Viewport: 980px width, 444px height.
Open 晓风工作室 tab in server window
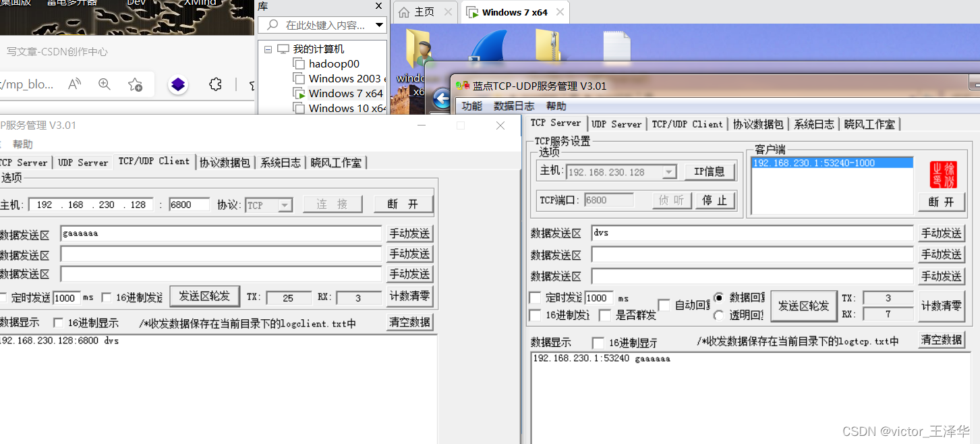tap(870, 124)
